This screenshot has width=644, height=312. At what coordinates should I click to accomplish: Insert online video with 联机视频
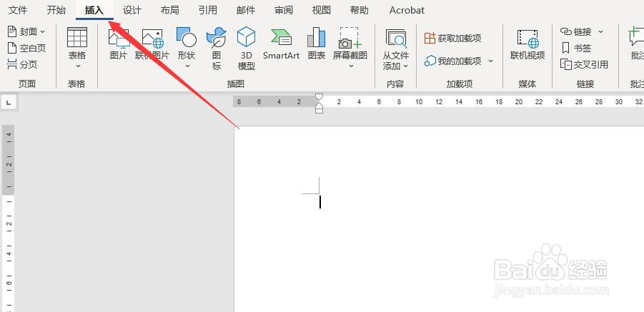point(527,44)
